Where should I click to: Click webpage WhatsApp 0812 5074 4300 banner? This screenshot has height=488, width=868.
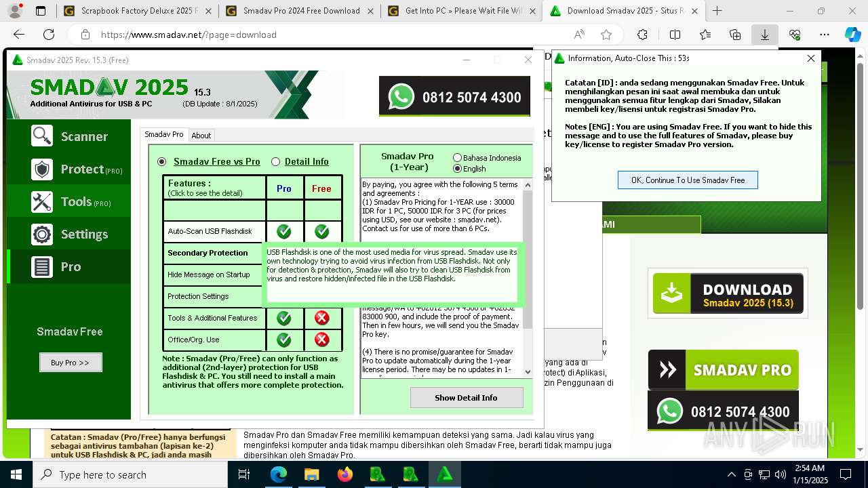(724, 411)
